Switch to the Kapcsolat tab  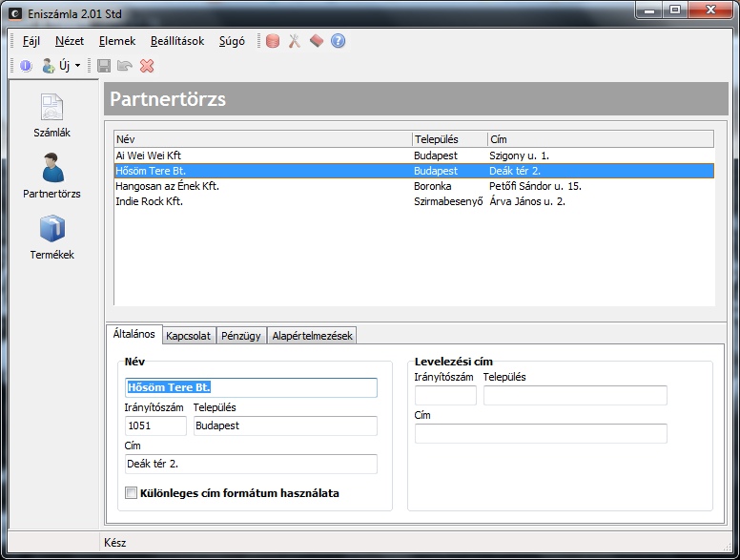click(x=188, y=336)
